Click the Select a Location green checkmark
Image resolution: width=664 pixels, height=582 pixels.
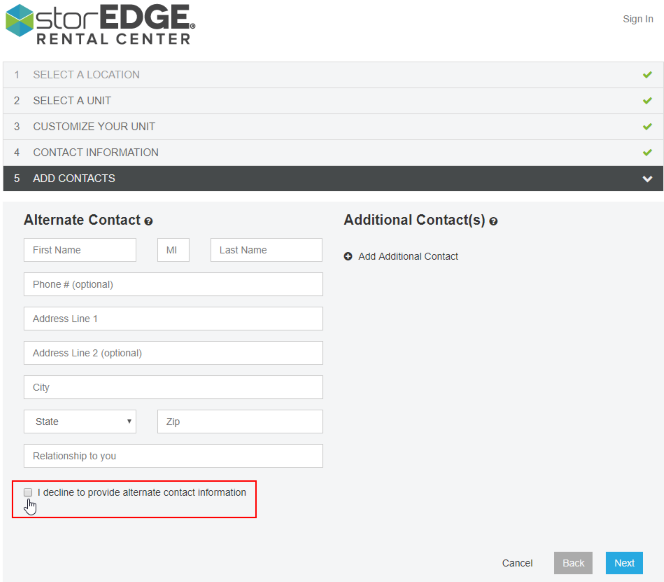click(647, 75)
